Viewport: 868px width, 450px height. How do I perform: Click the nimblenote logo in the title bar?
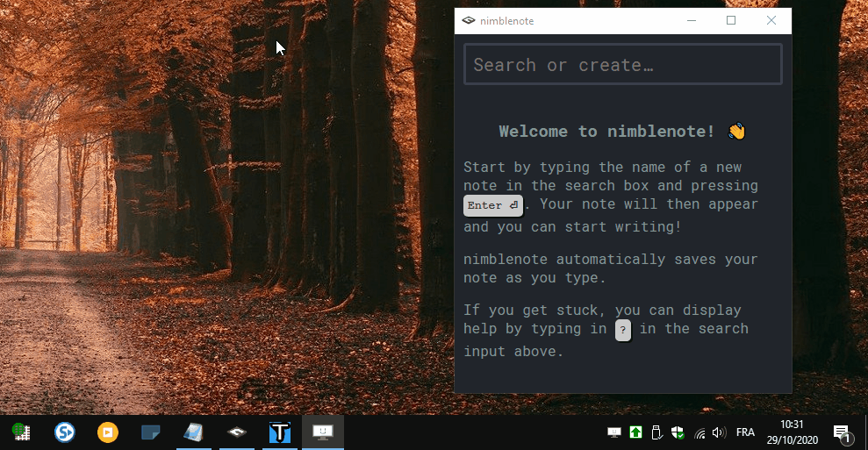tap(469, 20)
